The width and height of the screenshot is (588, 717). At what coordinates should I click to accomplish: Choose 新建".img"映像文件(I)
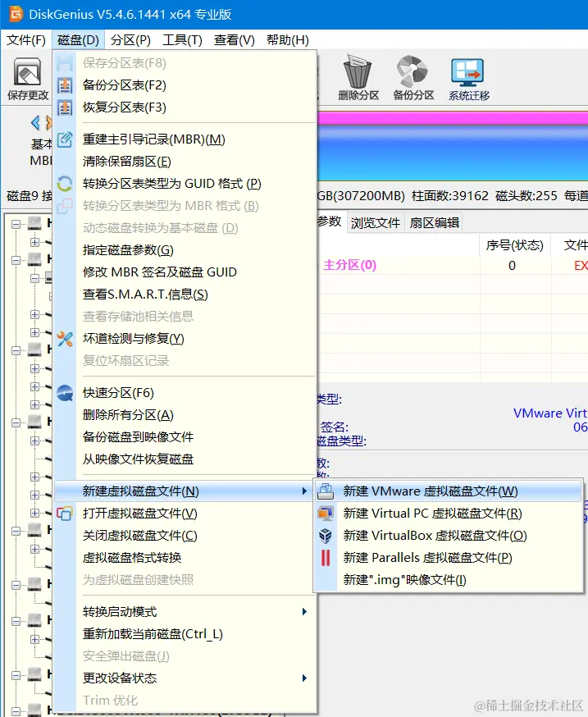point(449,580)
